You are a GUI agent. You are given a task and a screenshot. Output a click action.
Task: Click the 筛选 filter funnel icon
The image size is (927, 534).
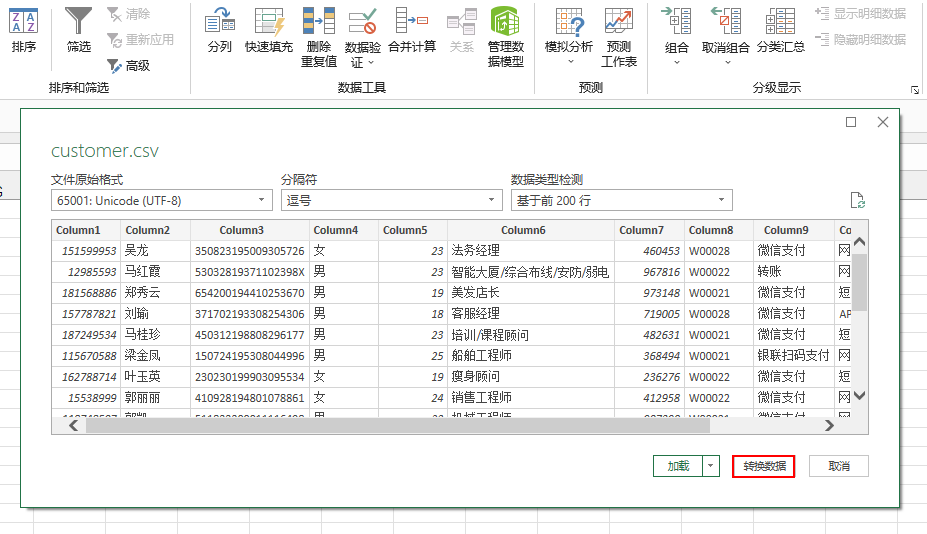78,21
